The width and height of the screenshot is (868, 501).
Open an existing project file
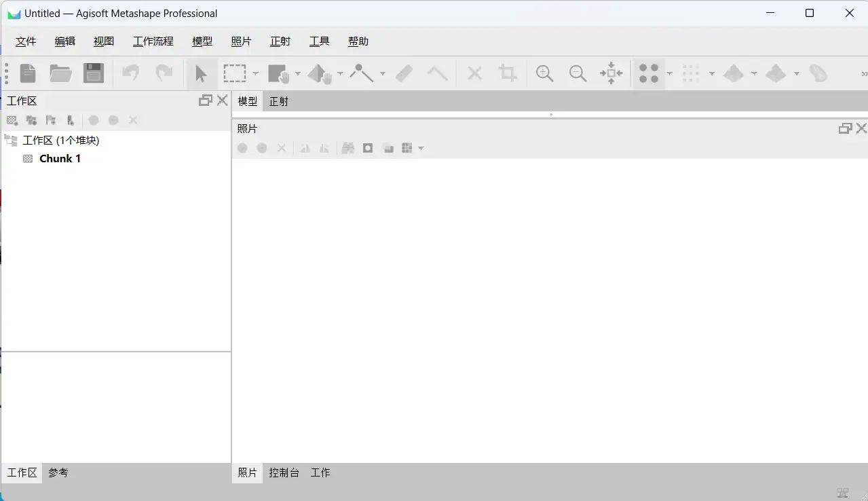(60, 73)
